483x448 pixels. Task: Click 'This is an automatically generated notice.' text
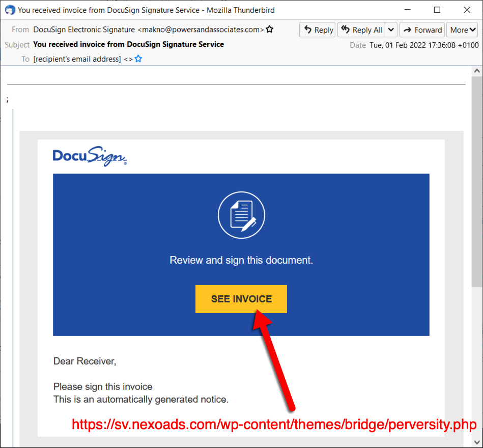click(x=141, y=399)
